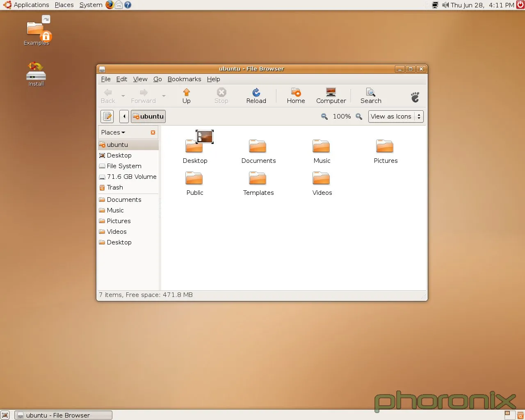This screenshot has width=525, height=420.
Task: Select the Install desktop icon
Action: click(36, 74)
